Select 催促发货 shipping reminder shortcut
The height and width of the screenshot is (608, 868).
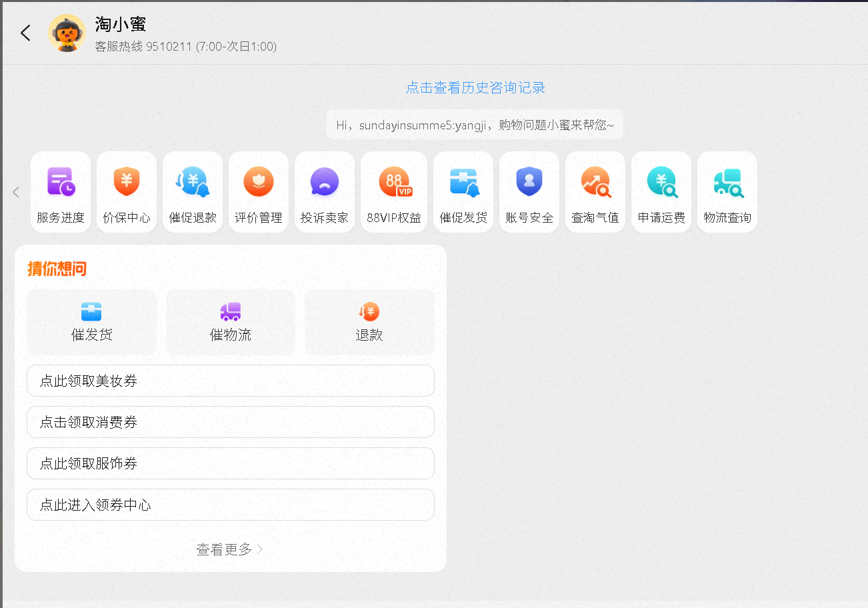[x=463, y=192]
